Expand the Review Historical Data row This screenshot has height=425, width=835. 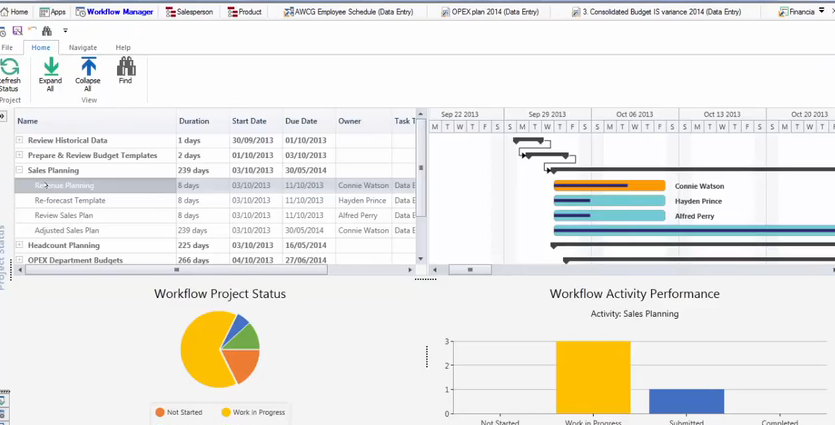point(19,140)
